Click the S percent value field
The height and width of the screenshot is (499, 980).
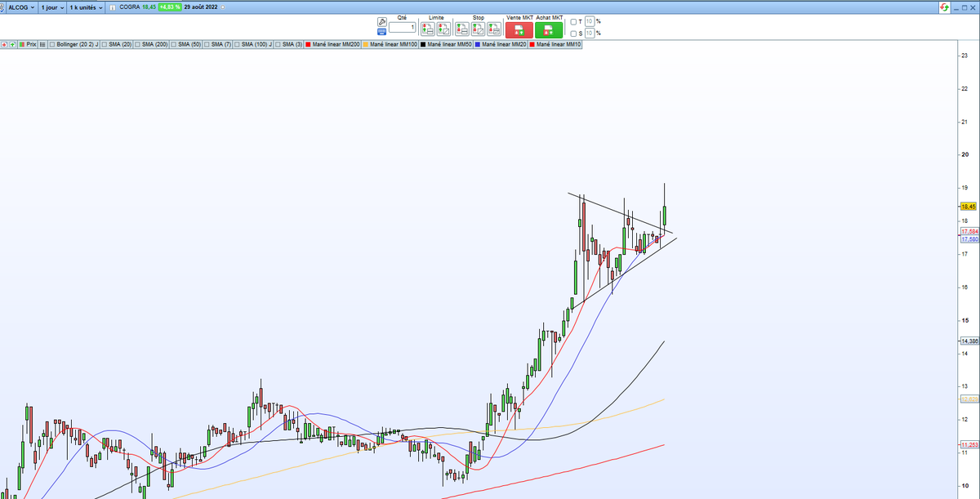[x=589, y=33]
